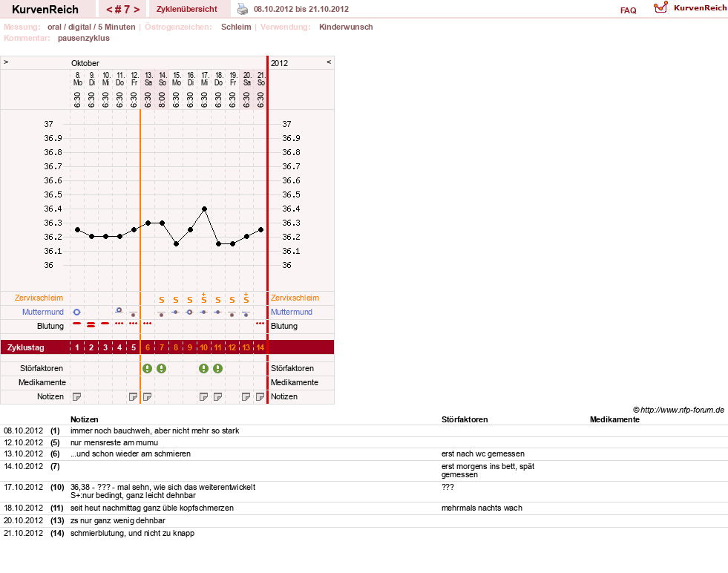This screenshot has height=573, width=728.
Task: Click the Muttermund symbol on day 13
Action: pyautogui.click(x=246, y=314)
